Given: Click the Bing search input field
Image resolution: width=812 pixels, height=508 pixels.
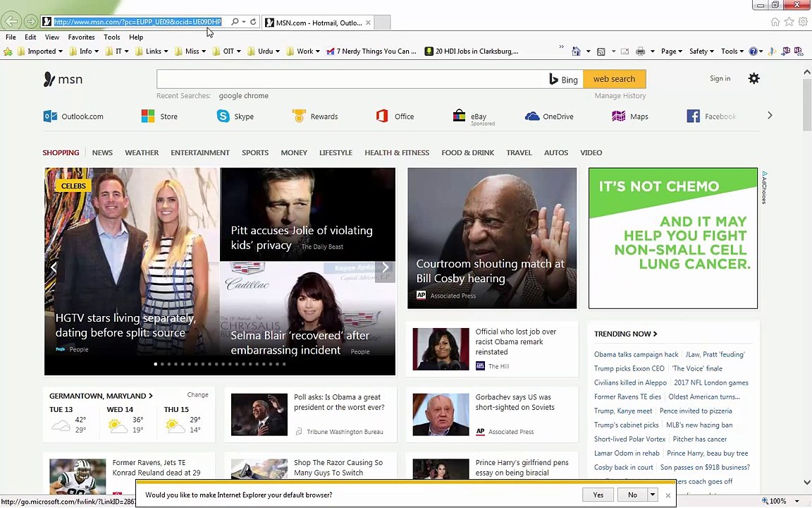Looking at the screenshot, I should [352, 79].
